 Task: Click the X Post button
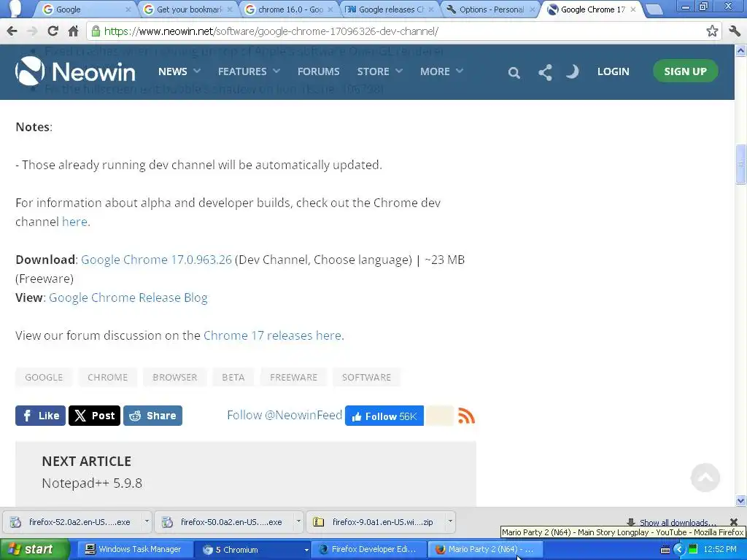(x=94, y=416)
